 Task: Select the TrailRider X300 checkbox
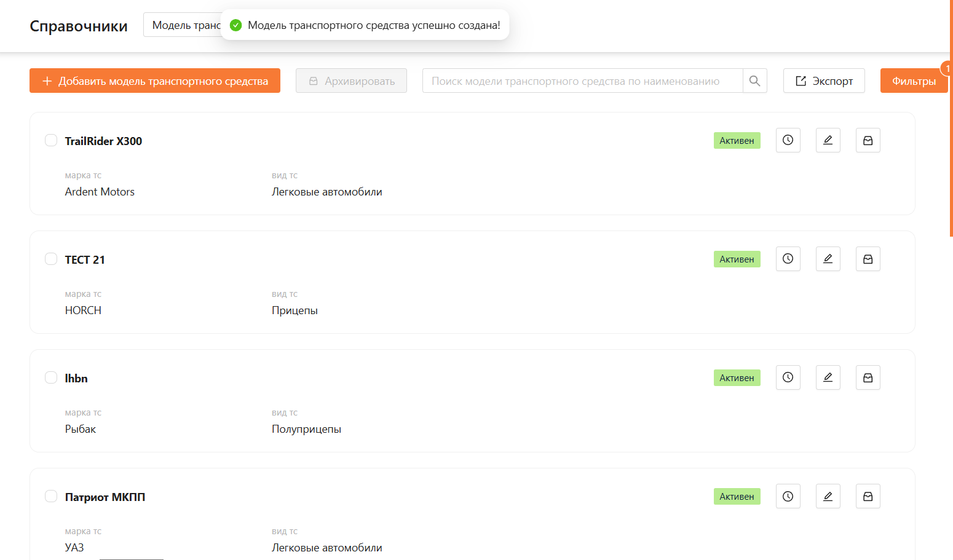pyautogui.click(x=51, y=140)
